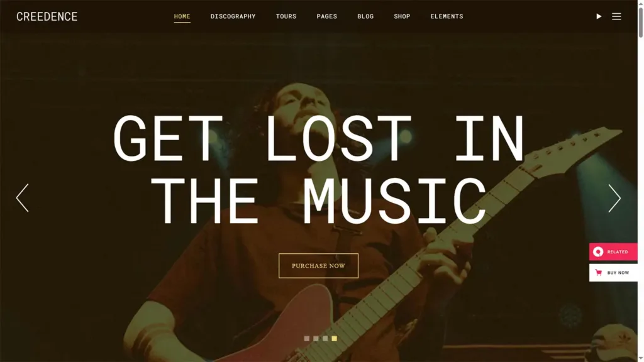Click the vertical page scrollbar thumb

[x=641, y=21]
